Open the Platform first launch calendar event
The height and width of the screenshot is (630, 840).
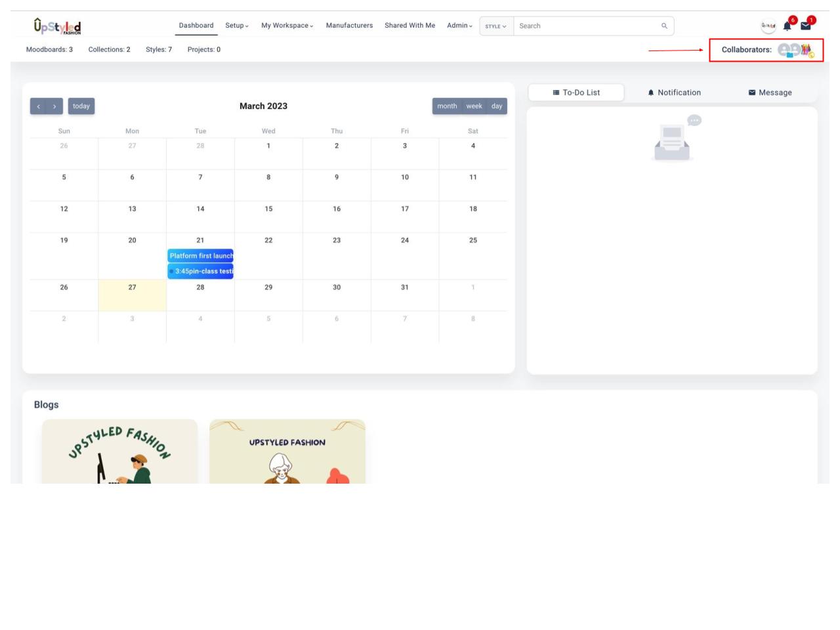click(201, 256)
